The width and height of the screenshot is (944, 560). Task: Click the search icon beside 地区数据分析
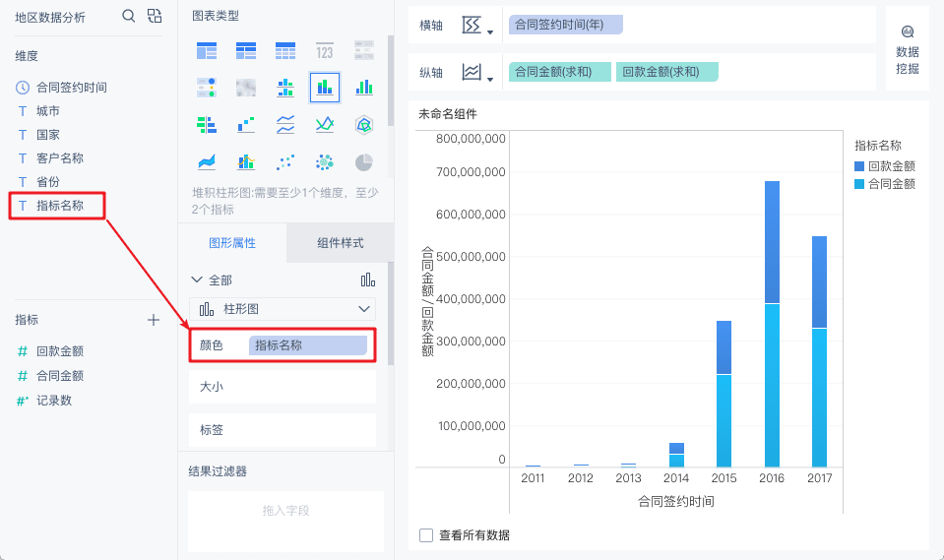point(128,16)
